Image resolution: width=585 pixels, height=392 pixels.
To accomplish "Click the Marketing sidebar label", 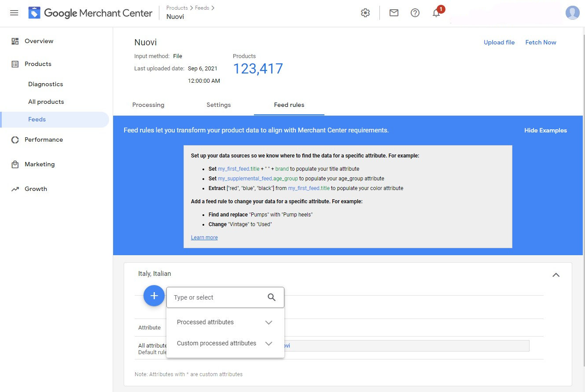I will point(40,164).
